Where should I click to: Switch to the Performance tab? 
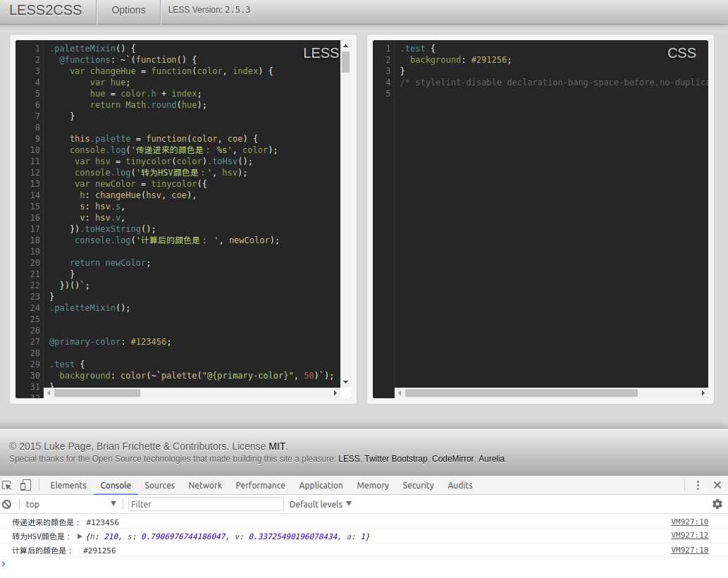[261, 485]
